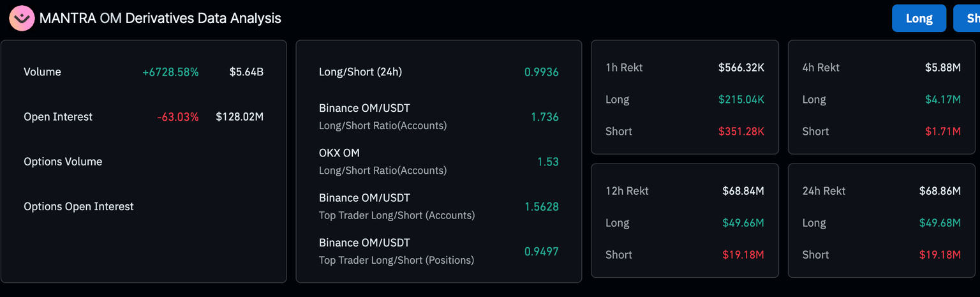Select the 1h Rekt total $566.32K
The height and width of the screenshot is (297, 980).
pos(741,67)
